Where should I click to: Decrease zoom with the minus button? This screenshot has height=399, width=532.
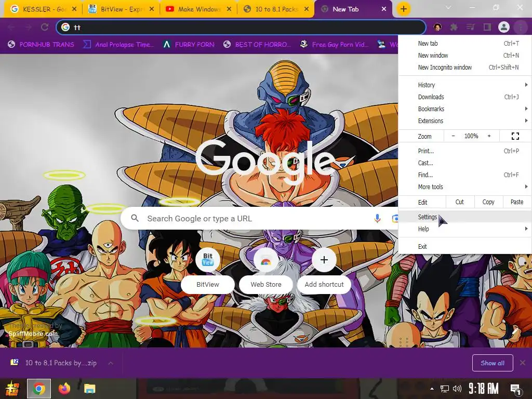pyautogui.click(x=453, y=136)
